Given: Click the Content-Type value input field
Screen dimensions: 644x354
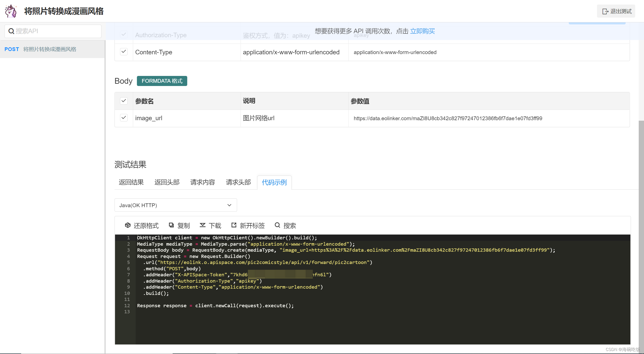Looking at the screenshot, I should coord(489,52).
